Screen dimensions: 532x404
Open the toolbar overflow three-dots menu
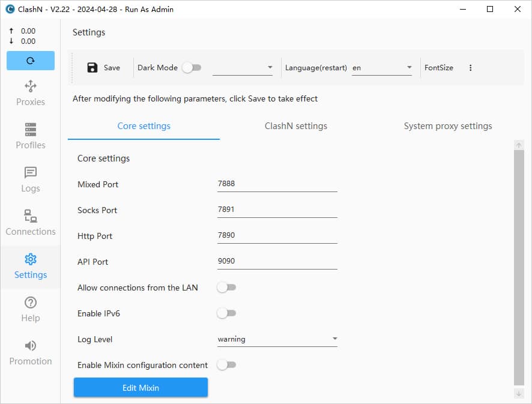[x=470, y=67]
